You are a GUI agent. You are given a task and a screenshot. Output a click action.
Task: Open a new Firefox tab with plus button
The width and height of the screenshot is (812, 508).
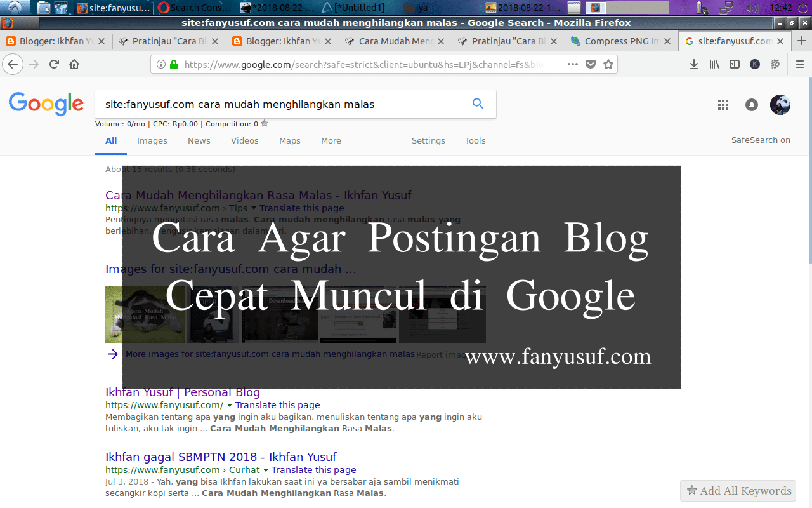(801, 41)
